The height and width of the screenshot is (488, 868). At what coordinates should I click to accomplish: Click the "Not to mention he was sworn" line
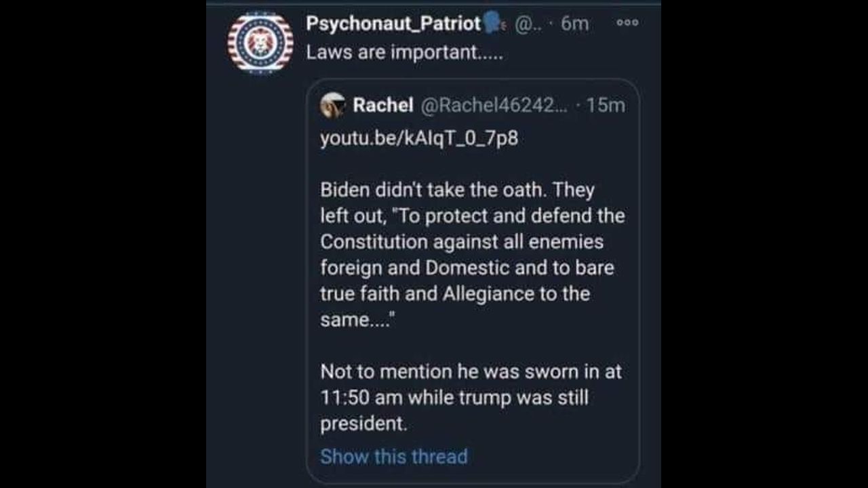pyautogui.click(x=471, y=371)
